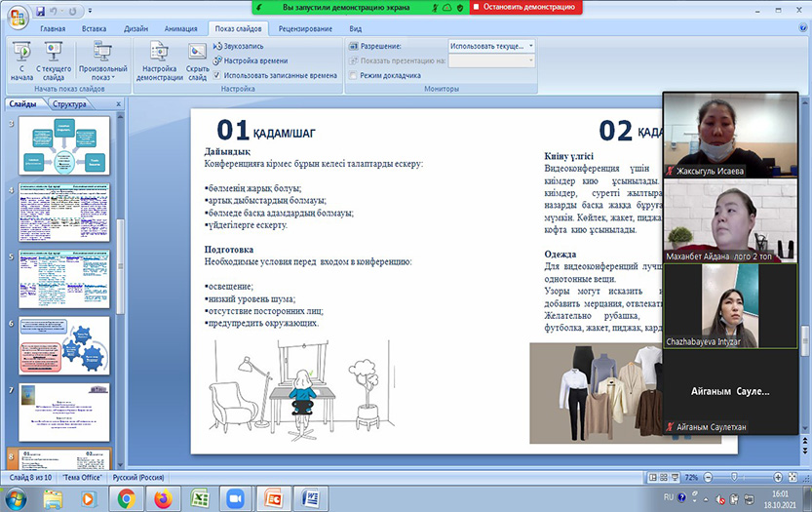Click the fit slide to window icon
Image resolution: width=812 pixels, height=512 pixels.
click(792, 478)
